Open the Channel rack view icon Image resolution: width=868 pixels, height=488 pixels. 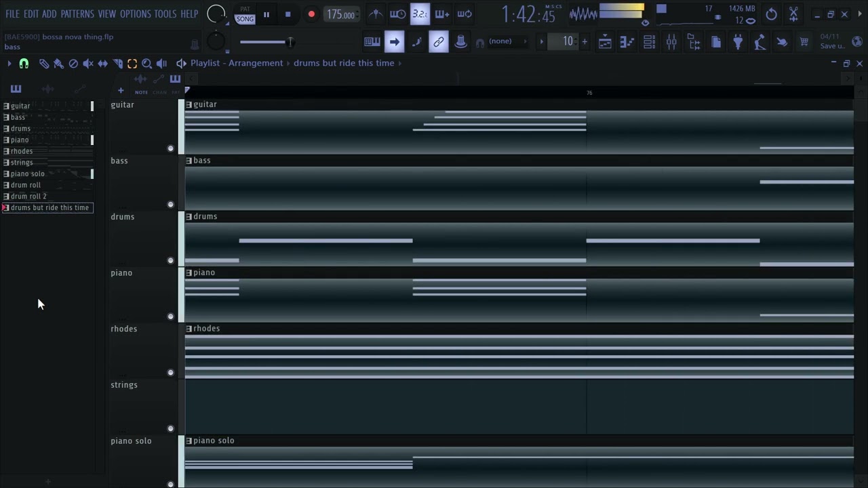(649, 42)
